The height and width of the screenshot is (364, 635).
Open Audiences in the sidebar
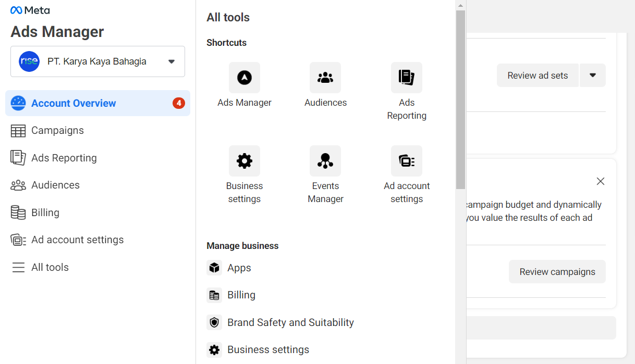97,185
